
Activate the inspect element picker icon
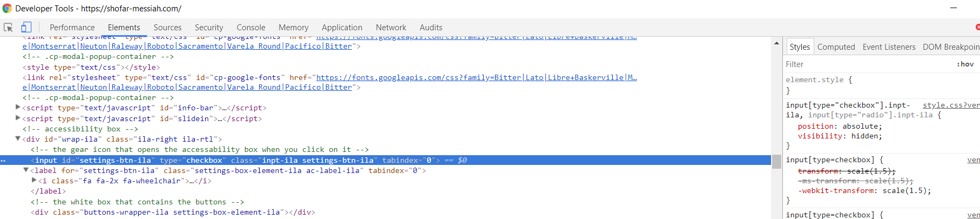(x=8, y=27)
